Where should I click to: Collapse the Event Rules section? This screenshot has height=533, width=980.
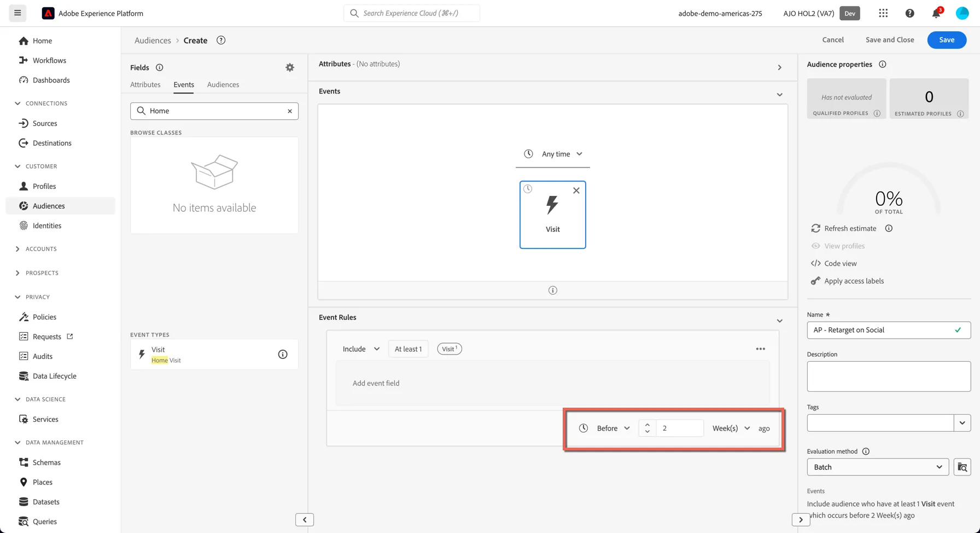click(779, 321)
